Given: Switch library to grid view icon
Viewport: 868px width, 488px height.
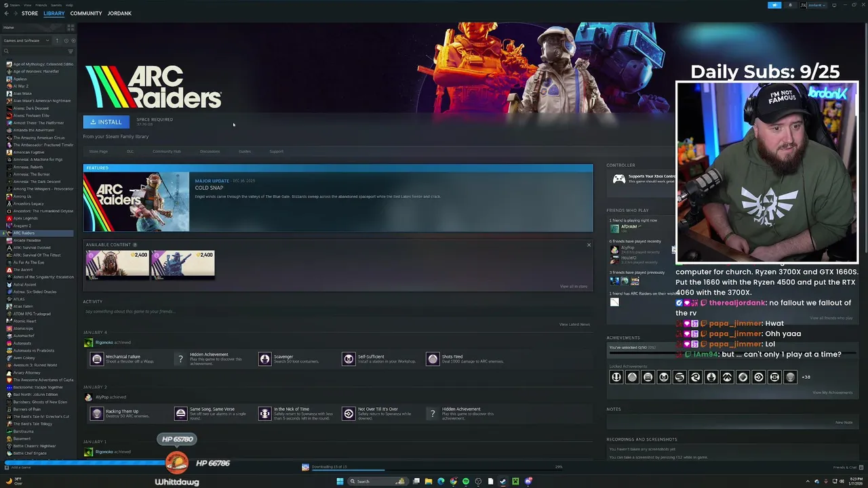Looking at the screenshot, I should [71, 27].
